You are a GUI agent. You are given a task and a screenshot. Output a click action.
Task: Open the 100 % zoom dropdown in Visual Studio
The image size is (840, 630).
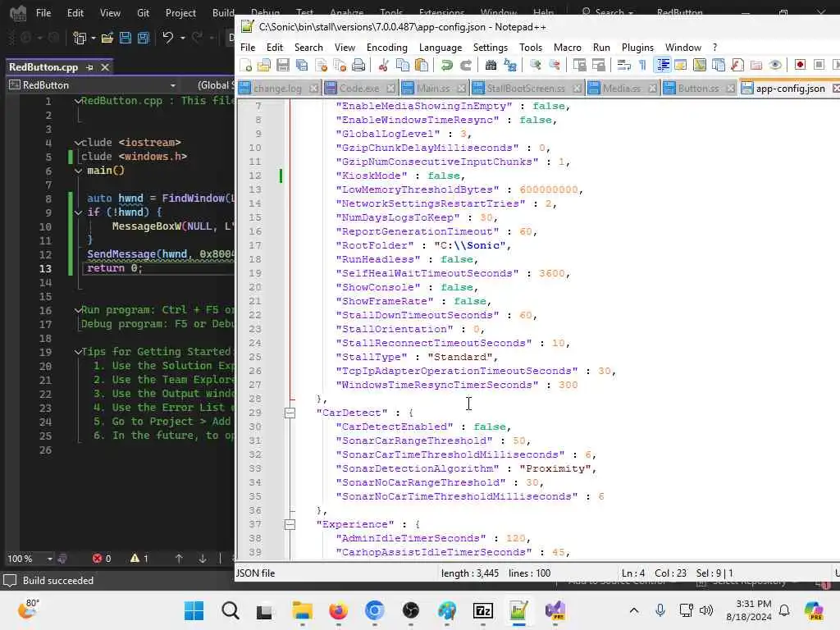49,559
